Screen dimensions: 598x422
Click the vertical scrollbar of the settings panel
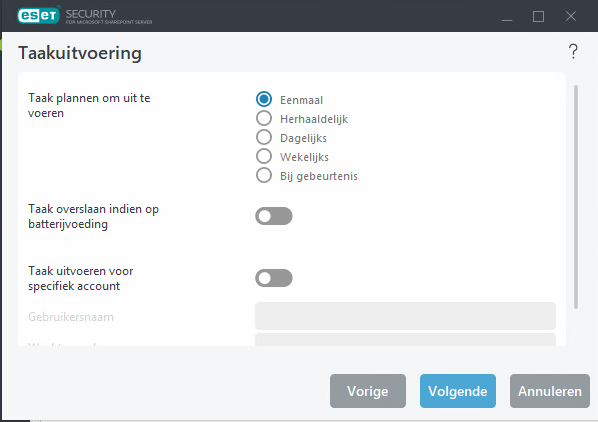tap(576, 197)
